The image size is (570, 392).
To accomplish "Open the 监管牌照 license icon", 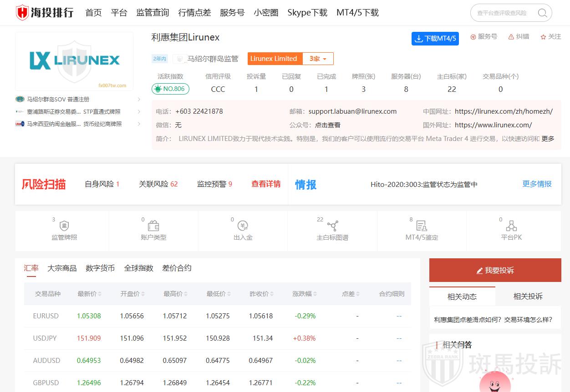I will [x=64, y=226].
